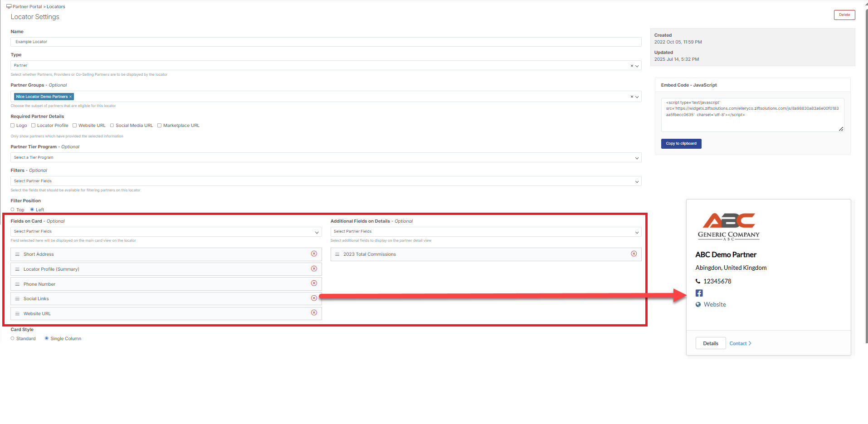Screen dimensions: 868x424
Task: Remove the Social Links card field
Action: (314, 298)
